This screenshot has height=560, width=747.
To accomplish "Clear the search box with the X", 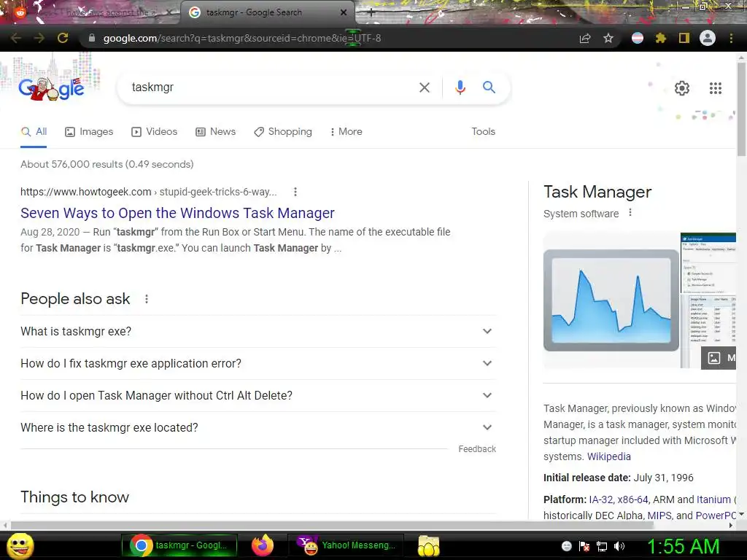I will [x=425, y=87].
